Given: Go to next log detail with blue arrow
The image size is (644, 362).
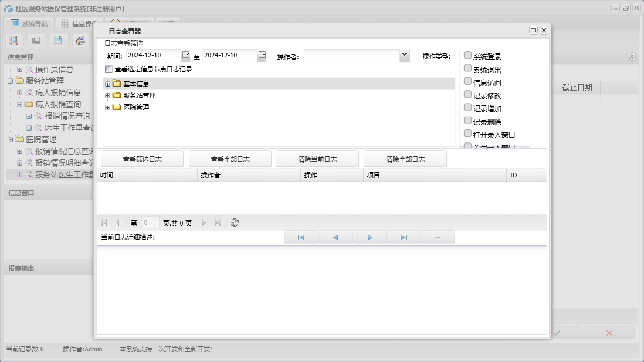Looking at the screenshot, I should [x=370, y=237].
